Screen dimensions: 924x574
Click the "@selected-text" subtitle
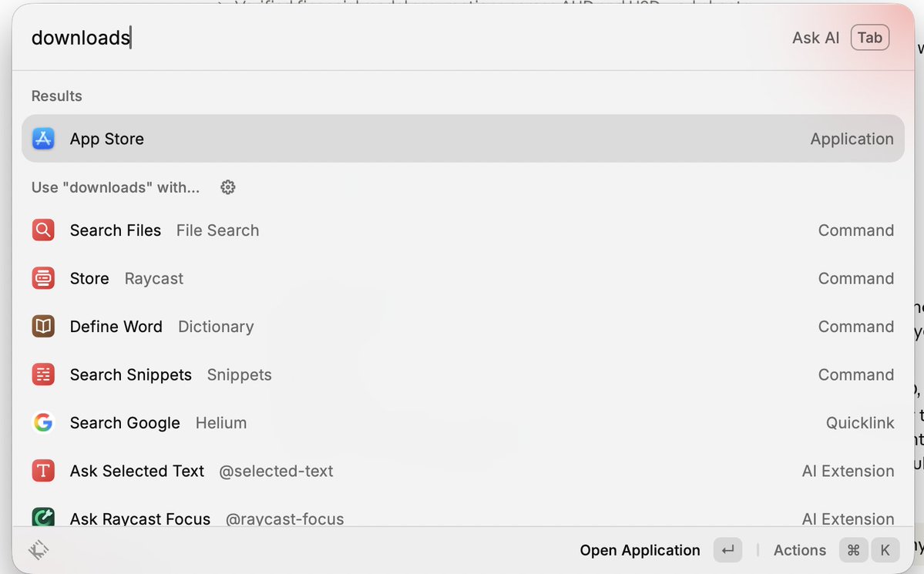[x=276, y=471]
